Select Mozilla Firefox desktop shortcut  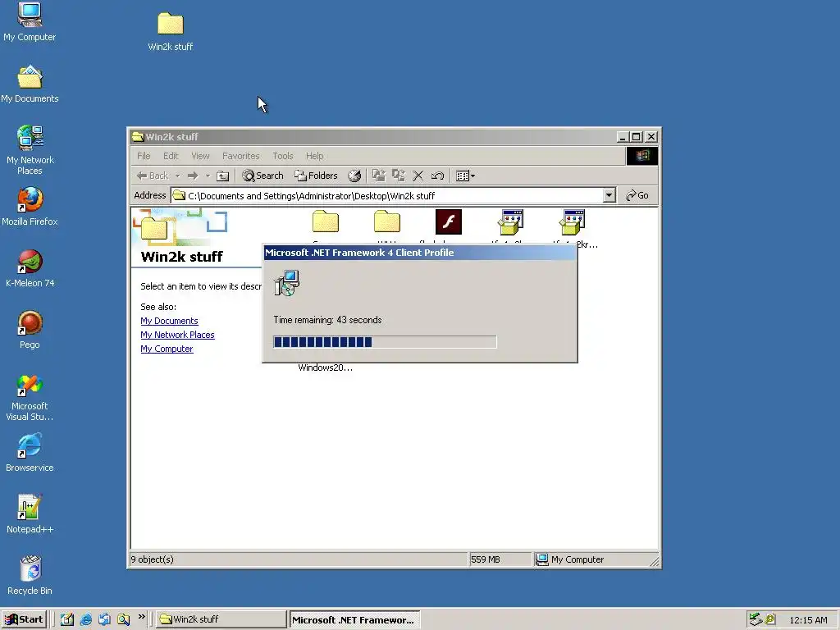coord(30,207)
